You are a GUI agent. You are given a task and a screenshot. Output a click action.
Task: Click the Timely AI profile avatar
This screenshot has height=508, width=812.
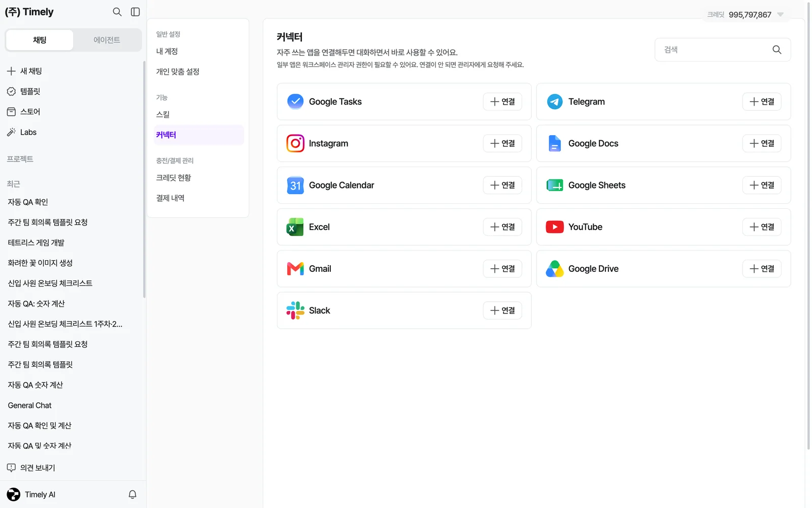[14, 494]
